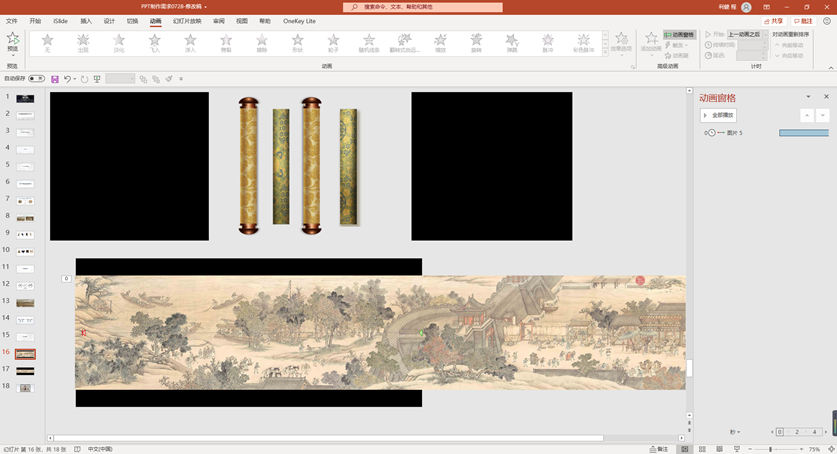Open the iSlide ribbon tab
The width and height of the screenshot is (837, 454).
pyautogui.click(x=60, y=20)
